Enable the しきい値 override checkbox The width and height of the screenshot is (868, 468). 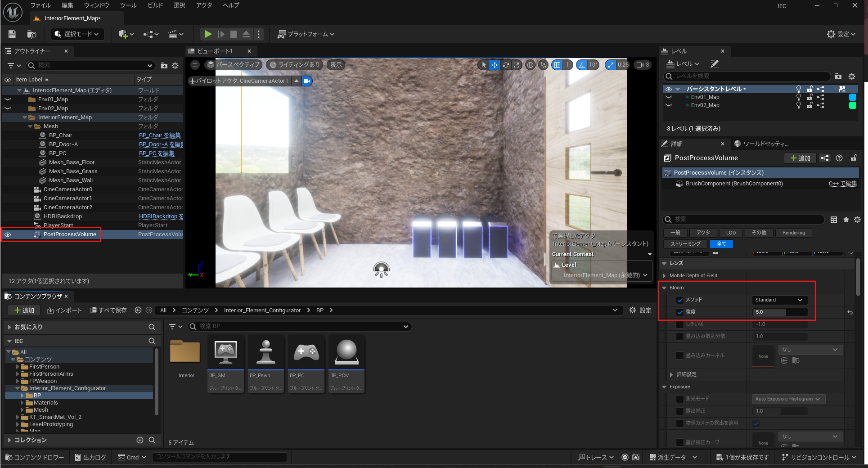click(680, 324)
